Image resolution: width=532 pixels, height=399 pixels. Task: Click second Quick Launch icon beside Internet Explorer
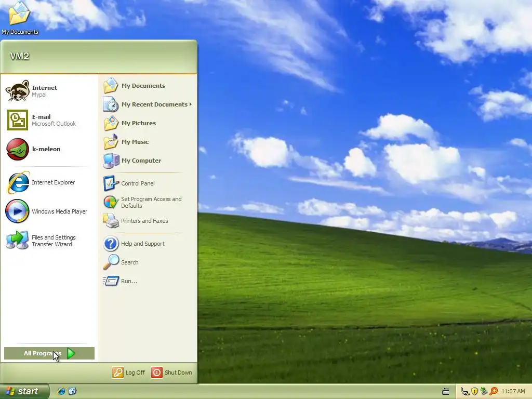pyautogui.click(x=72, y=391)
